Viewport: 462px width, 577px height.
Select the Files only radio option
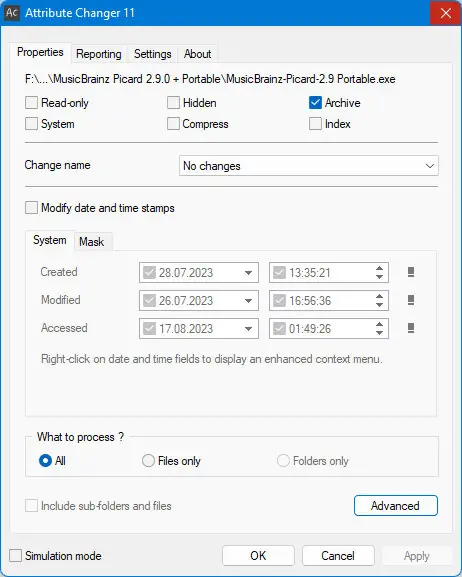point(148,461)
